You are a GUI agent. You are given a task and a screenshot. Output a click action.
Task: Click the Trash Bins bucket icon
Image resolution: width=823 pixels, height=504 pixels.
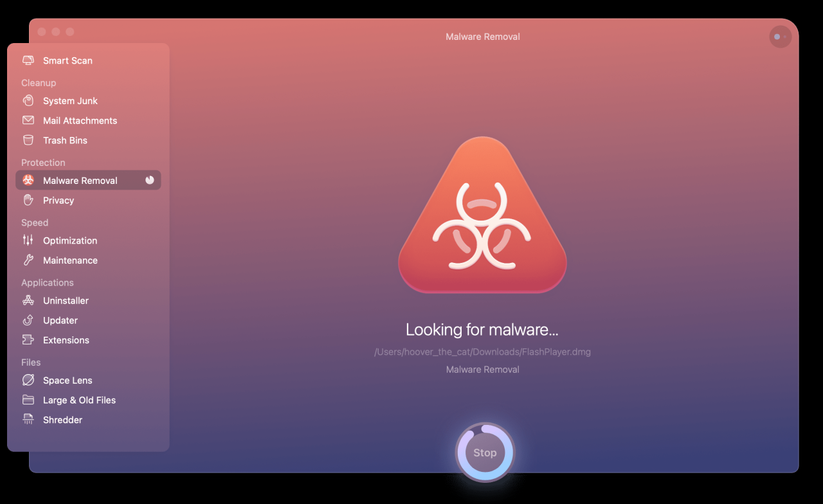tap(28, 140)
